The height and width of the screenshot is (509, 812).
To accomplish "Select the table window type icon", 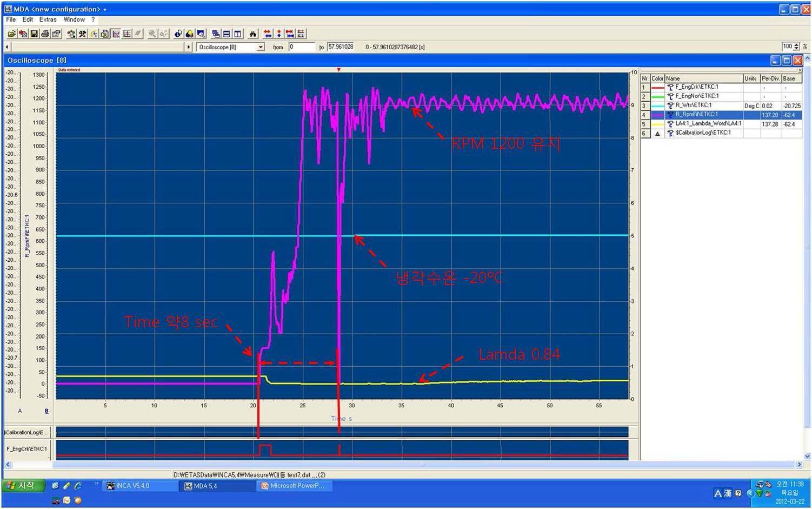I will pyautogui.click(x=127, y=34).
